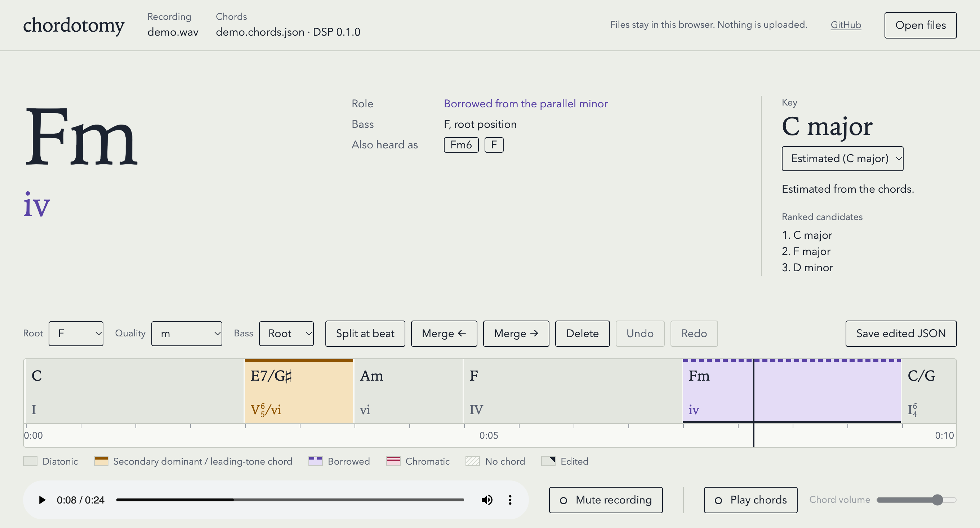Click the Secondary dominant legend swatch
The image size is (980, 528).
pyautogui.click(x=101, y=461)
